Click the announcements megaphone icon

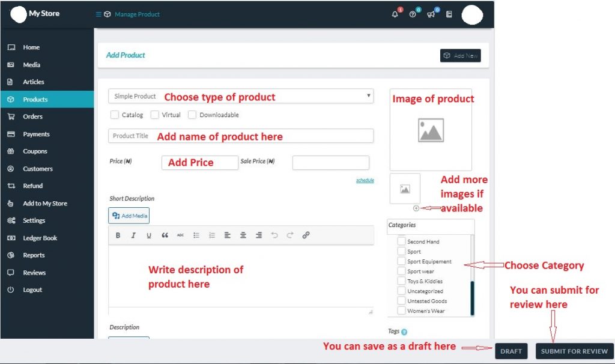[x=431, y=14]
